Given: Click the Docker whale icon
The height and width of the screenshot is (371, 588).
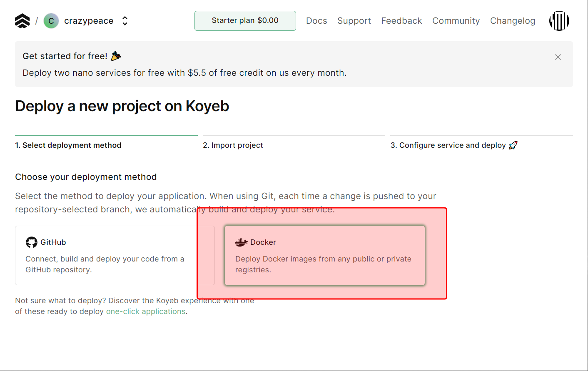Looking at the screenshot, I should (x=241, y=242).
